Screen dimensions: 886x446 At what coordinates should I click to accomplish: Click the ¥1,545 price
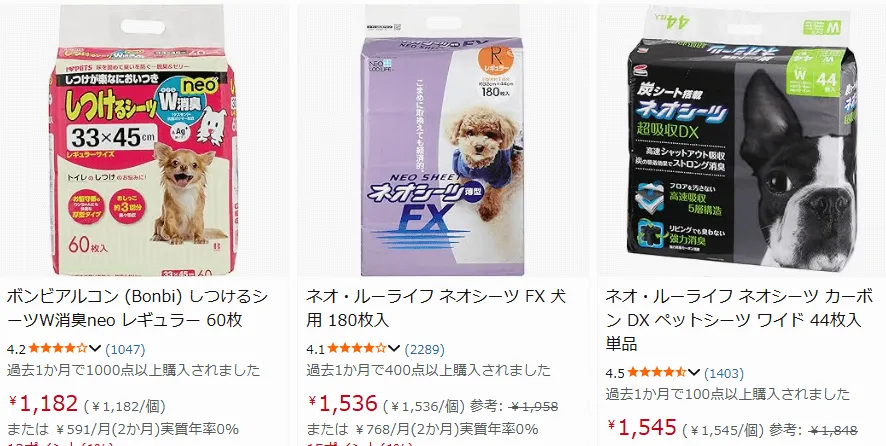[x=642, y=427]
